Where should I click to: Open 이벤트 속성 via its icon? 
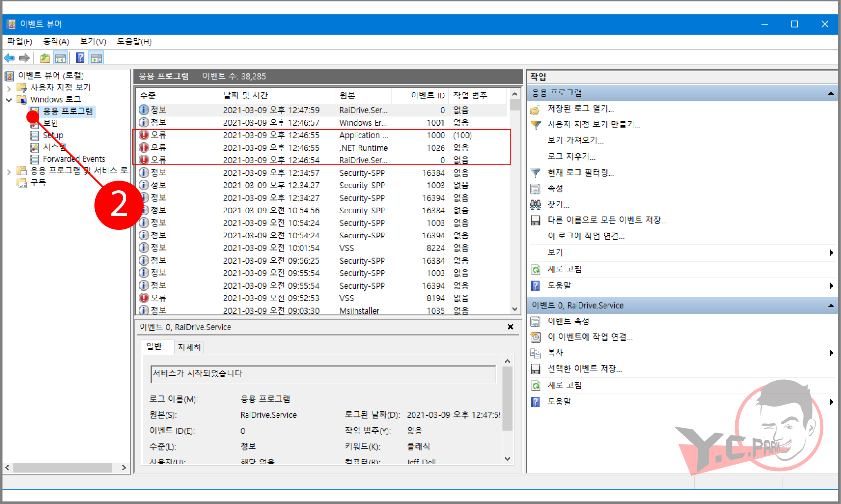[x=536, y=321]
